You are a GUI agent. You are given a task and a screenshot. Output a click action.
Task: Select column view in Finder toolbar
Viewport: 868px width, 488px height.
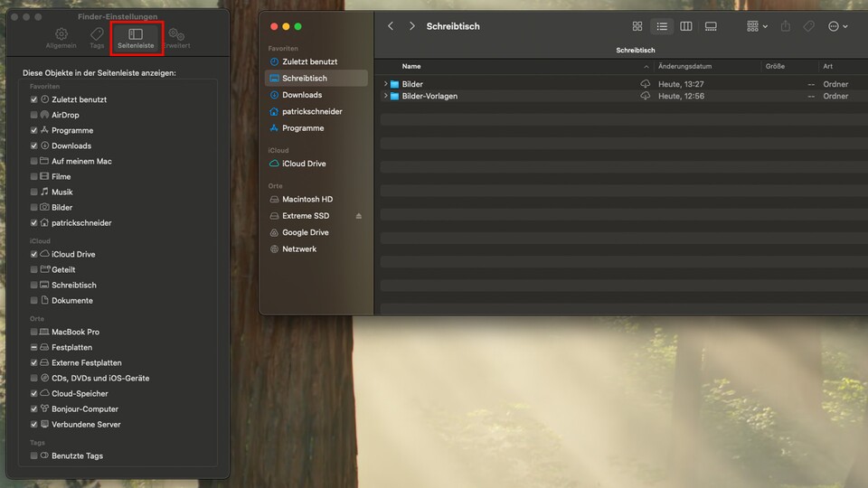coord(686,27)
